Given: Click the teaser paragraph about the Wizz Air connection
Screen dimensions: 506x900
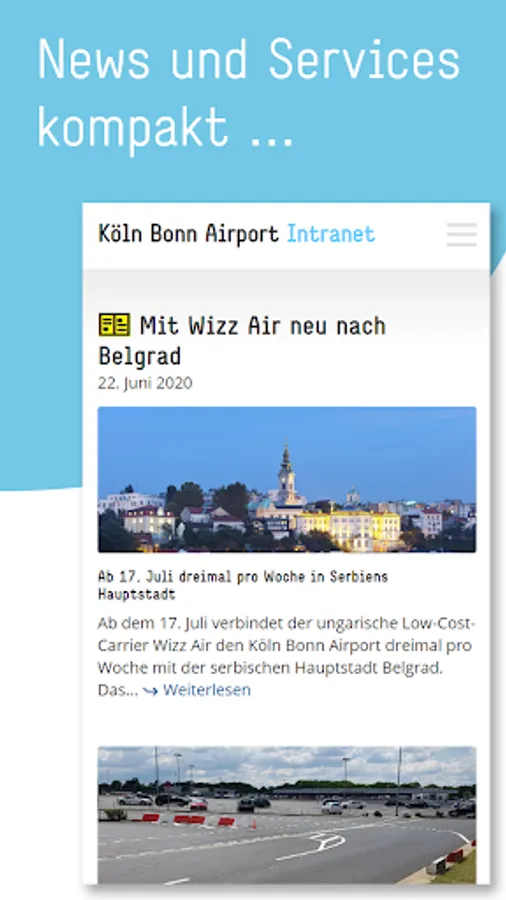Looking at the screenshot, I should point(286,657).
